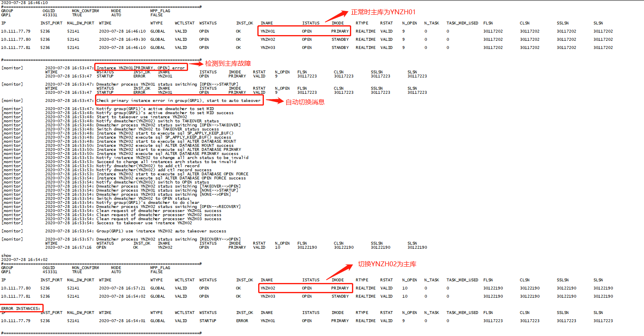The image size is (644, 336).
Task: Click the 'YNZH01 status switching [NONE-->STARTUP]' log line
Action: click(x=167, y=190)
